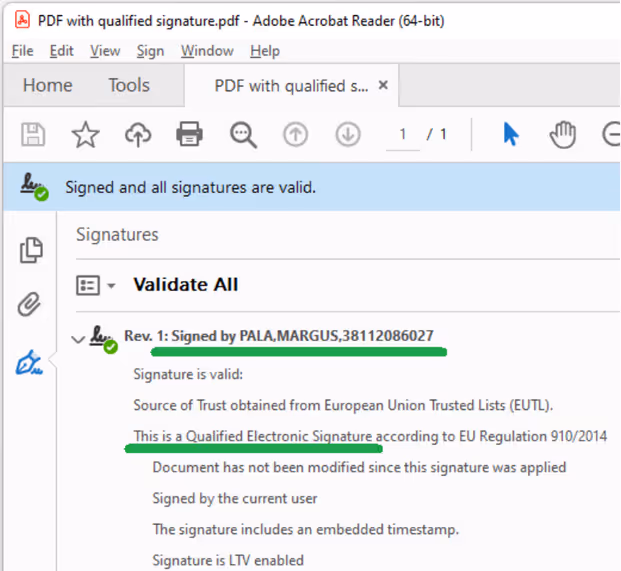Click 'Signed by the current user' line
The width and height of the screenshot is (621, 571).
(235, 499)
